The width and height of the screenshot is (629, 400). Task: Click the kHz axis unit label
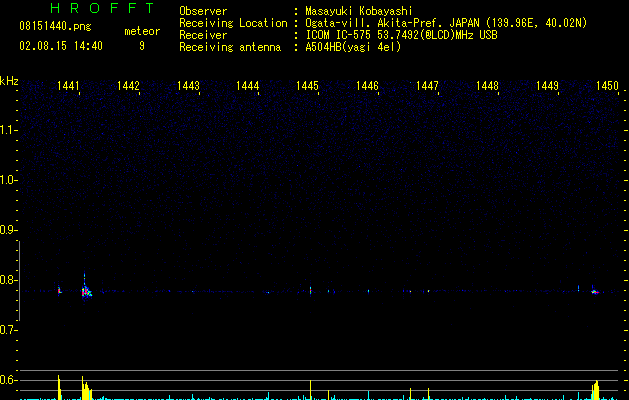(x=9, y=81)
